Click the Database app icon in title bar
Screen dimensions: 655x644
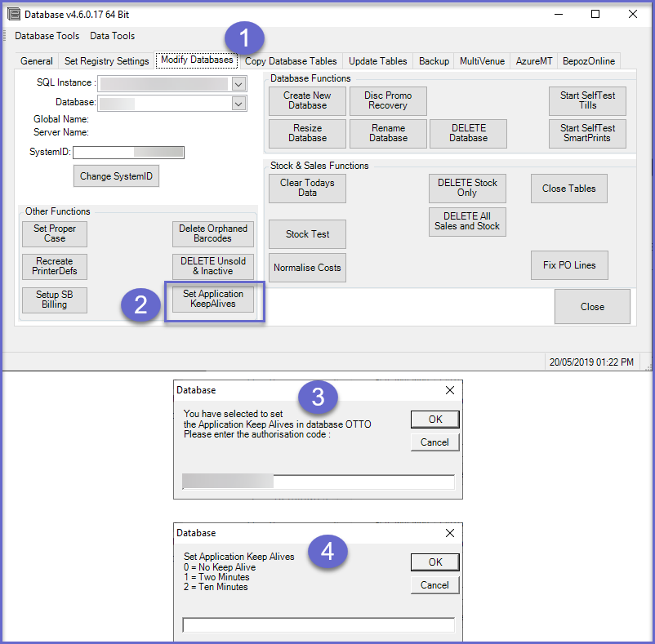(14, 14)
